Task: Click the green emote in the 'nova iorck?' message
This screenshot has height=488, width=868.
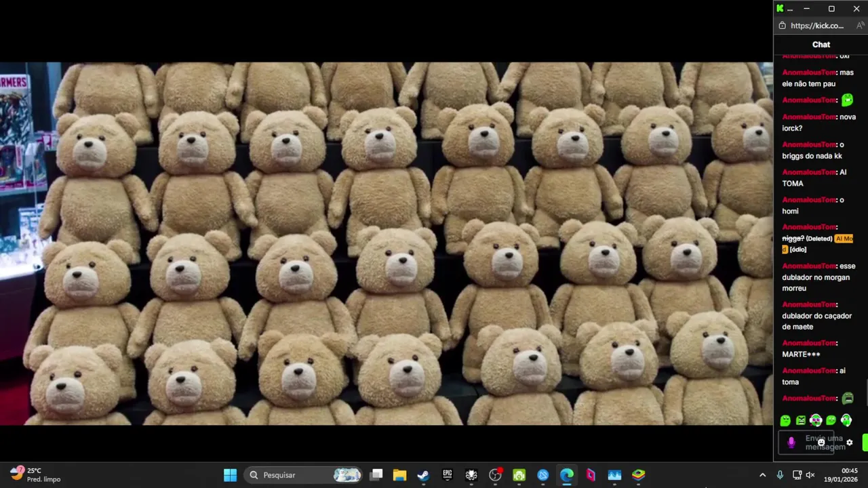Action: [x=847, y=100]
